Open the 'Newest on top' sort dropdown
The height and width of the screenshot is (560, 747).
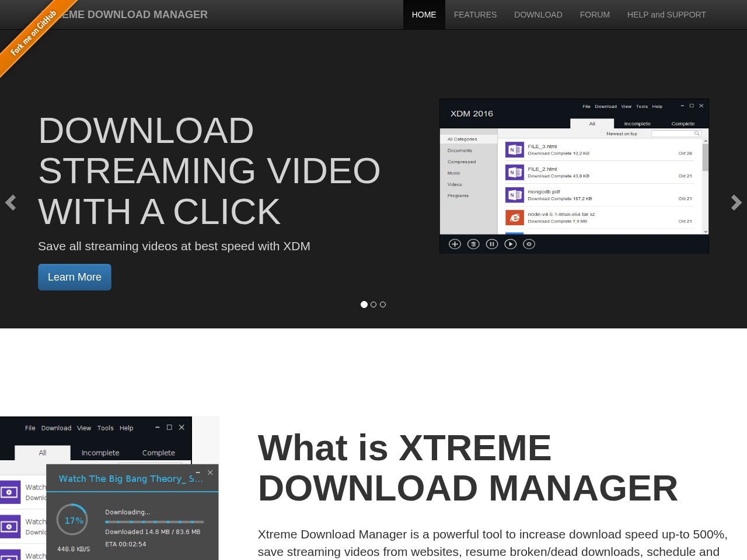coord(622,134)
